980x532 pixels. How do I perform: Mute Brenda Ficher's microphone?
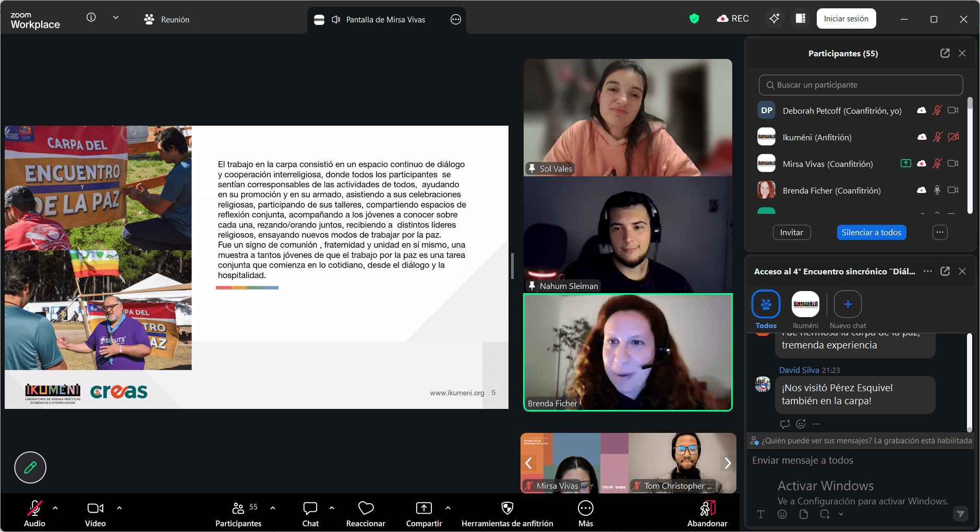937,190
